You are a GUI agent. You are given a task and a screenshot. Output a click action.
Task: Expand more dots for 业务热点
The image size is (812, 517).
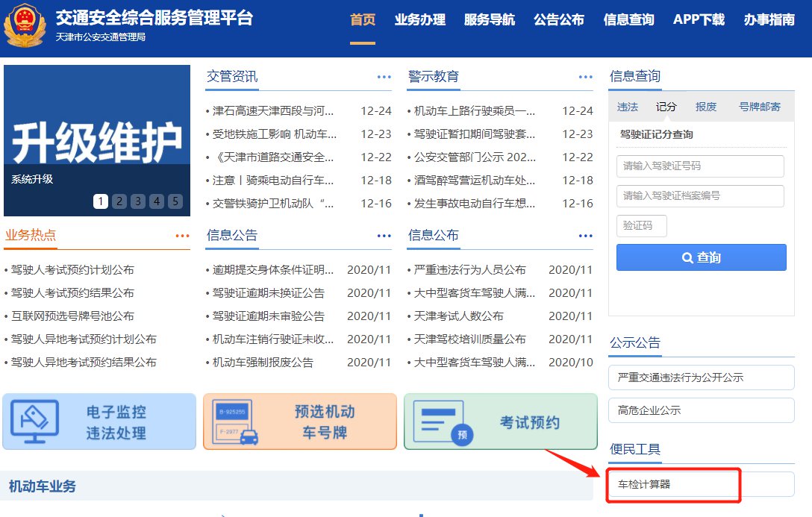[182, 236]
